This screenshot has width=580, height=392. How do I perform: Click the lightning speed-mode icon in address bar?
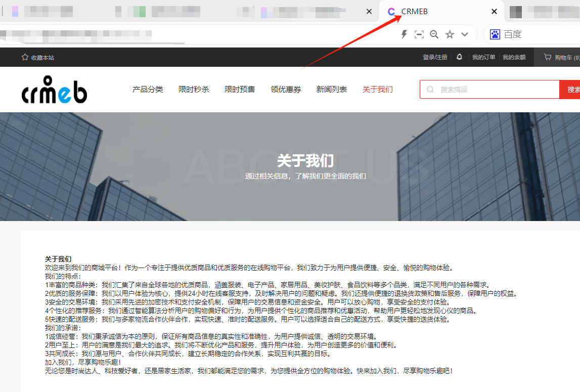[404, 34]
